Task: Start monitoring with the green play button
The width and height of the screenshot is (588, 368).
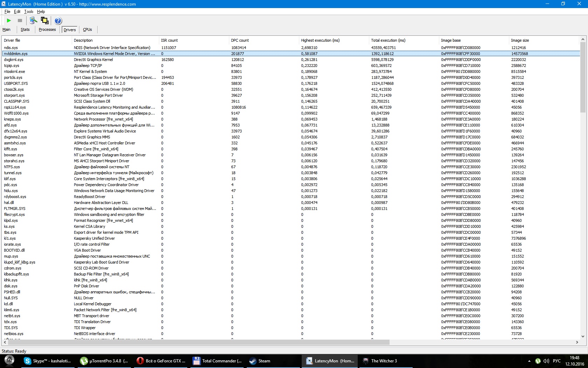Action: [9, 21]
